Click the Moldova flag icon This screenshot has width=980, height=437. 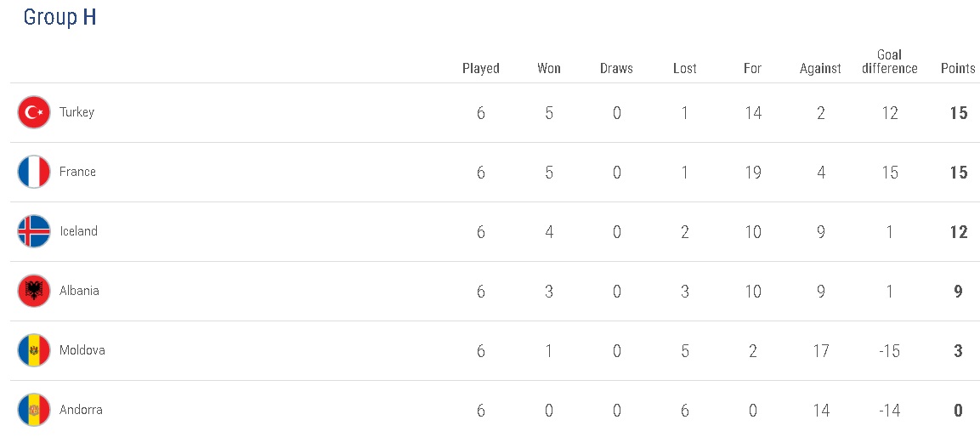click(34, 350)
